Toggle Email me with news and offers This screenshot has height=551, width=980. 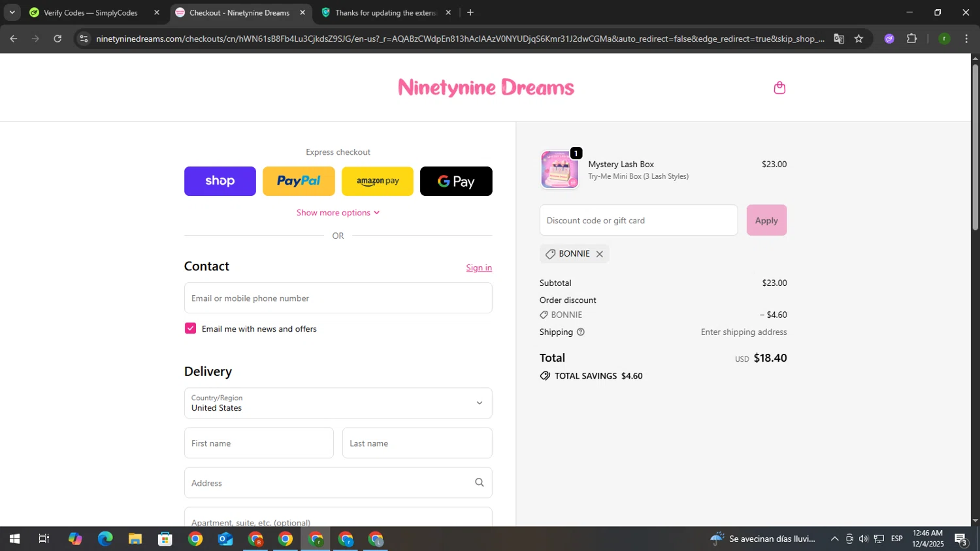click(190, 328)
